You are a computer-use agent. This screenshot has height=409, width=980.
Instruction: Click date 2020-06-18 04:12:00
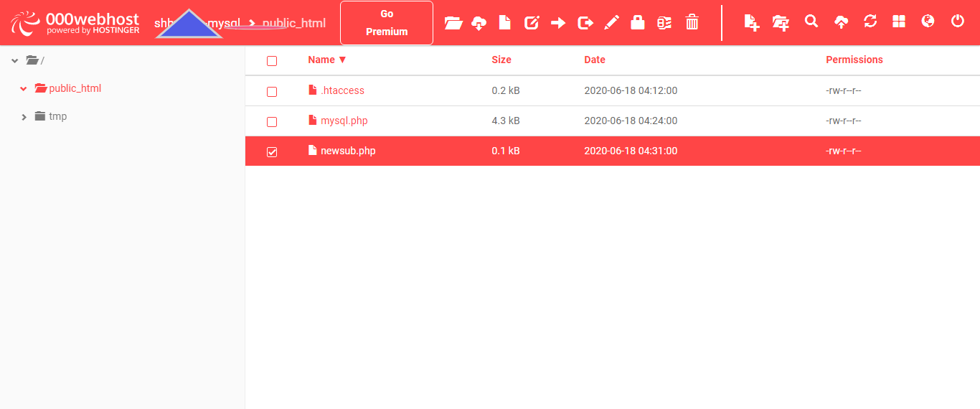631,90
